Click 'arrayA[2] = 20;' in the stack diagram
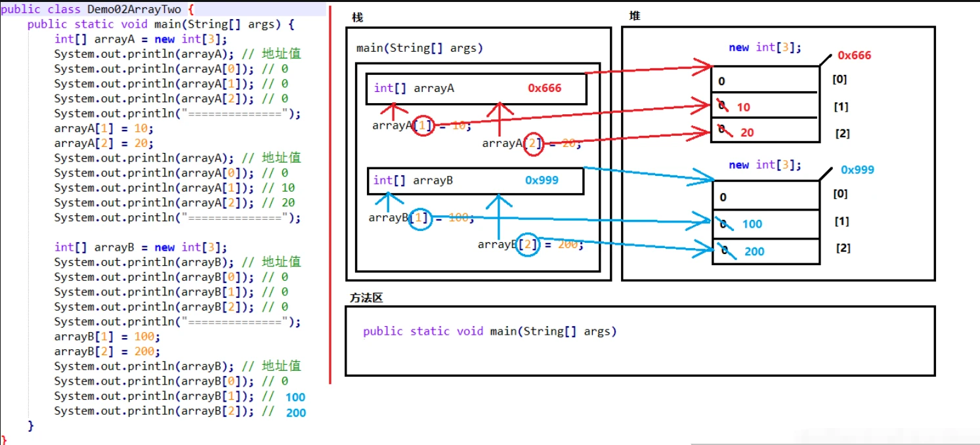This screenshot has width=980, height=445. [x=531, y=143]
